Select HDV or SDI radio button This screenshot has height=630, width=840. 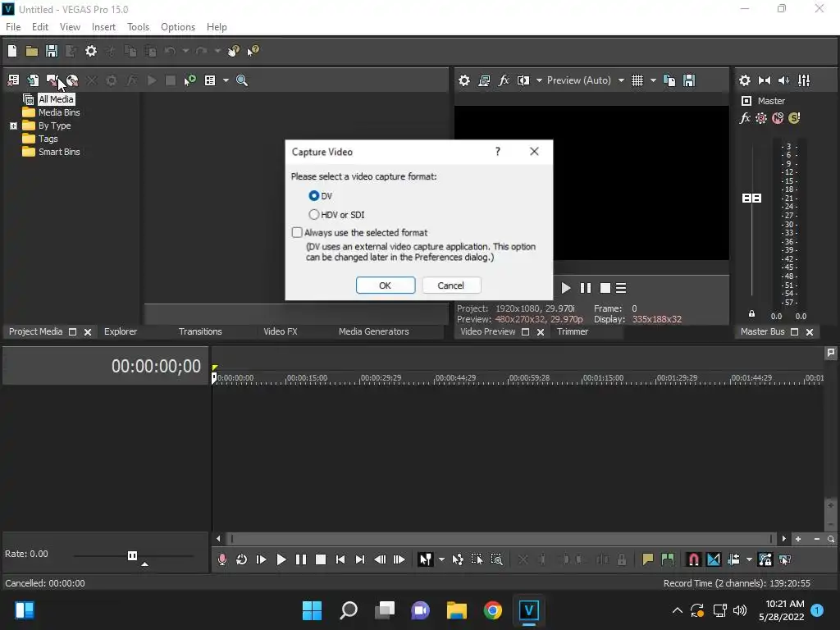314,214
